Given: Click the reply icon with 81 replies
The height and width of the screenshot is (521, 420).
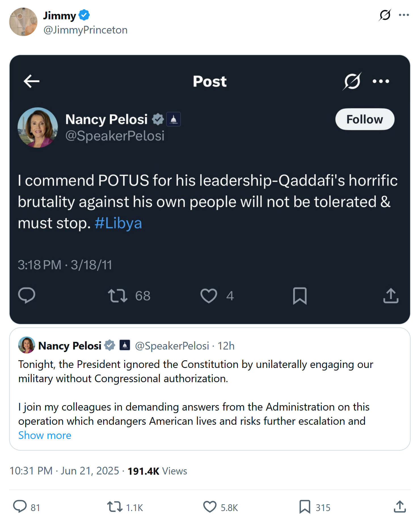Looking at the screenshot, I should pyautogui.click(x=20, y=507).
